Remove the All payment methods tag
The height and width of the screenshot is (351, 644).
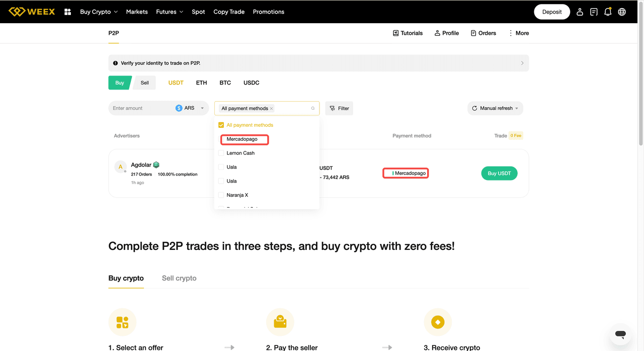272,109
